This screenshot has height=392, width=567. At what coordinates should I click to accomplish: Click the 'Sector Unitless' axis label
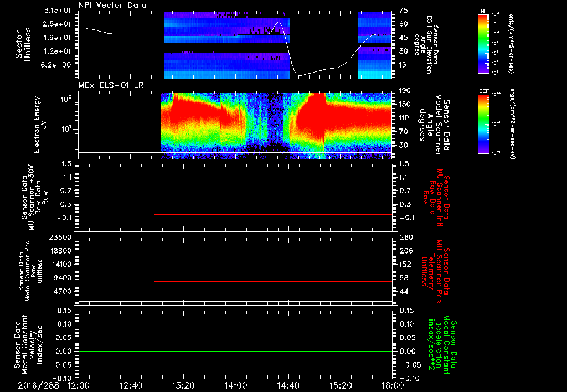click(23, 44)
